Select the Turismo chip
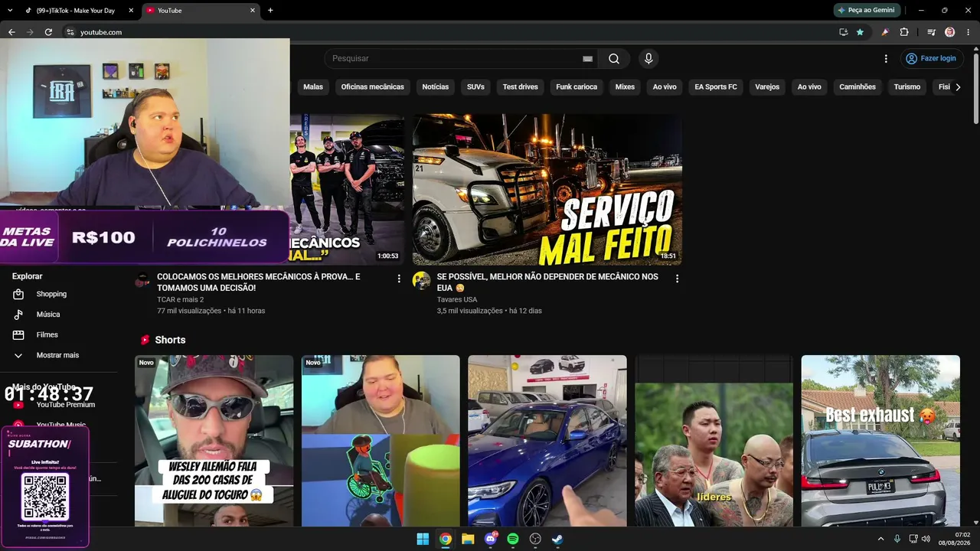Image resolution: width=980 pixels, height=551 pixels. (x=907, y=87)
